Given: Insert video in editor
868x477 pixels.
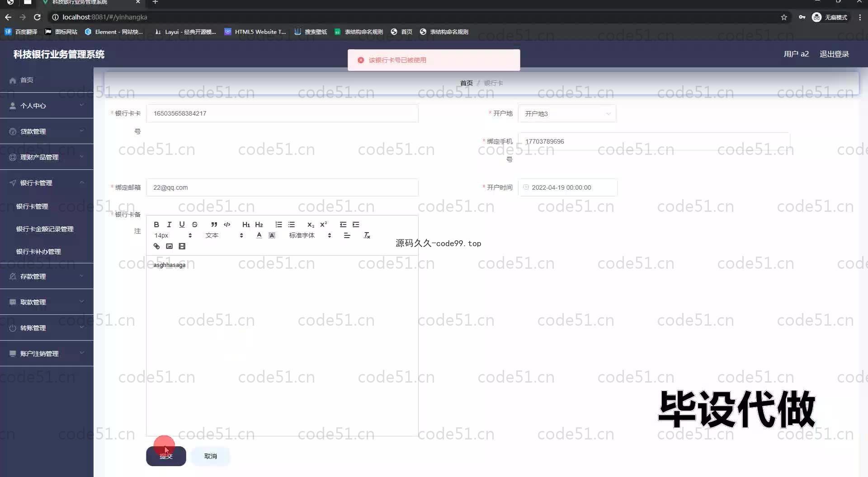Looking at the screenshot, I should pos(182,246).
